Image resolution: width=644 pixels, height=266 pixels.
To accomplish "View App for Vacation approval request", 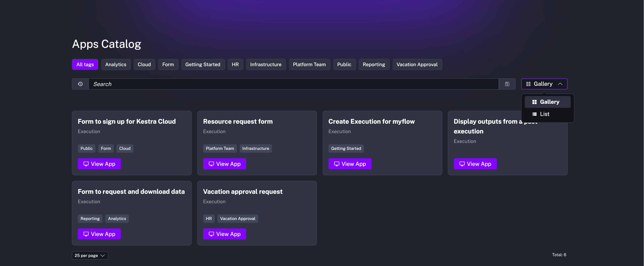I will coord(225,234).
